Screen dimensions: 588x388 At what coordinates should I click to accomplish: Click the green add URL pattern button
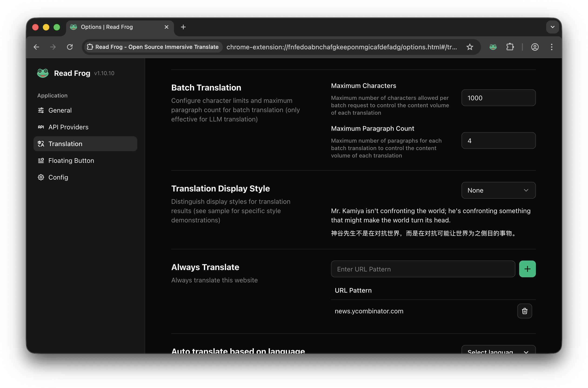(x=527, y=269)
